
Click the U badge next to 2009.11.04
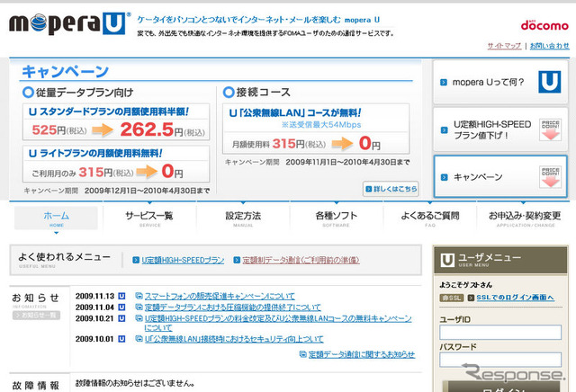click(x=121, y=307)
